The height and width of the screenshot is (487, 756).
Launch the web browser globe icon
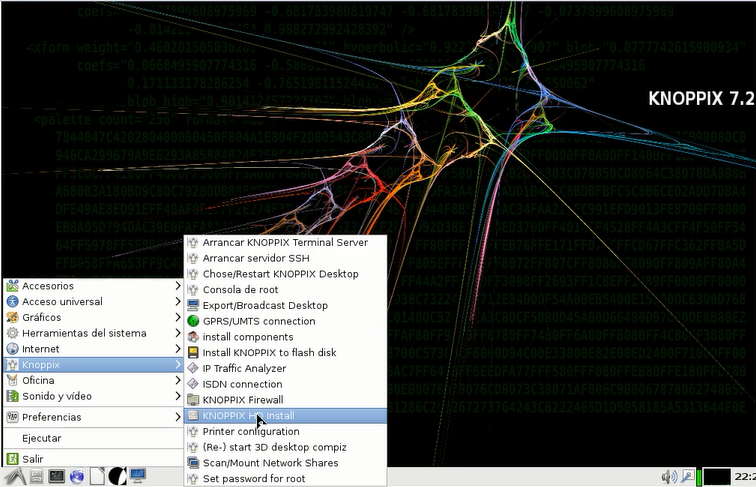pos(77,476)
